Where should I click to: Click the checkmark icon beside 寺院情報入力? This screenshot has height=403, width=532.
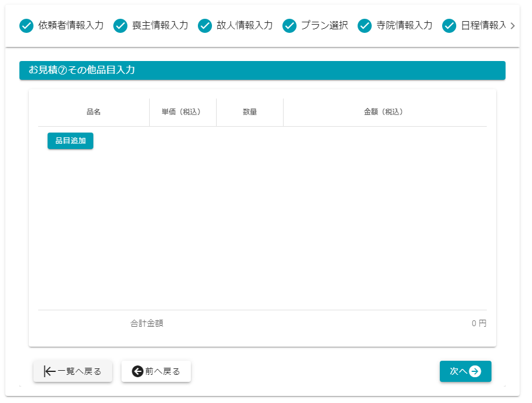click(365, 26)
